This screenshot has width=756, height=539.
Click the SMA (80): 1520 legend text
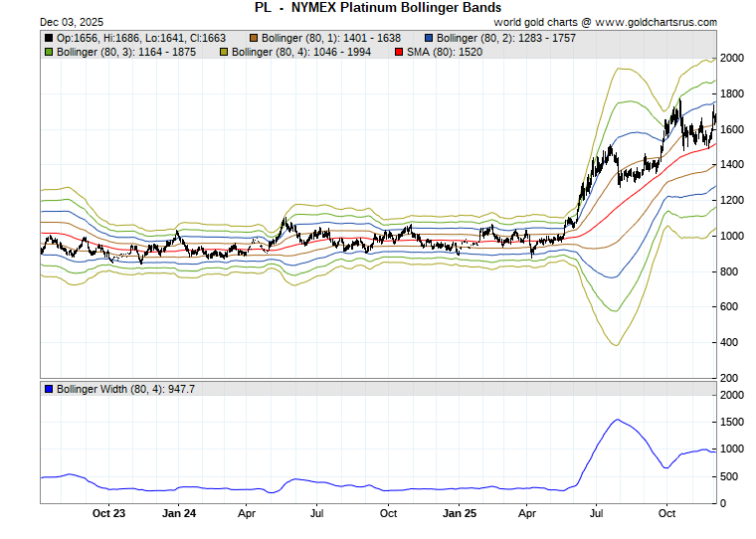pos(445,51)
